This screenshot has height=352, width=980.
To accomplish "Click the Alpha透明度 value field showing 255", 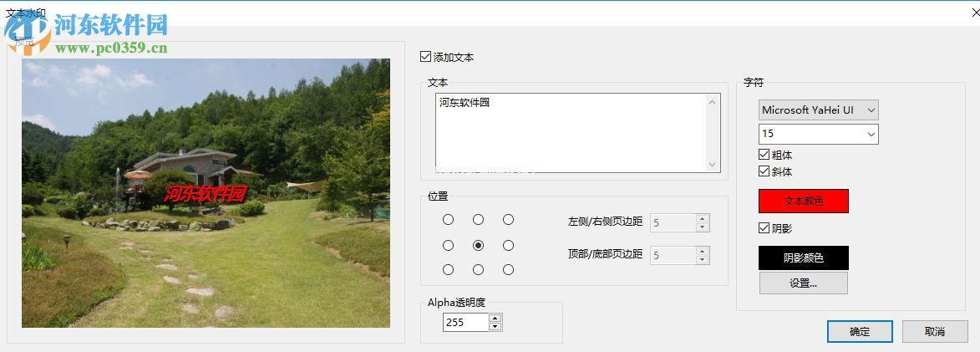I will pyautogui.click(x=465, y=323).
